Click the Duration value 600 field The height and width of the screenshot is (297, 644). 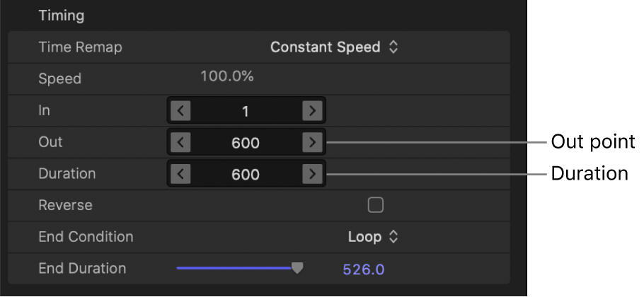point(246,175)
